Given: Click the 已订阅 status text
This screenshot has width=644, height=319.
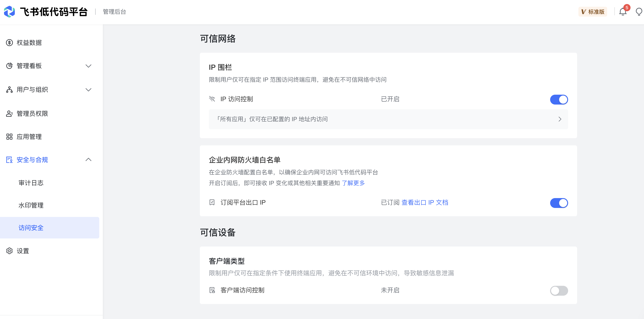Looking at the screenshot, I should (x=390, y=202).
